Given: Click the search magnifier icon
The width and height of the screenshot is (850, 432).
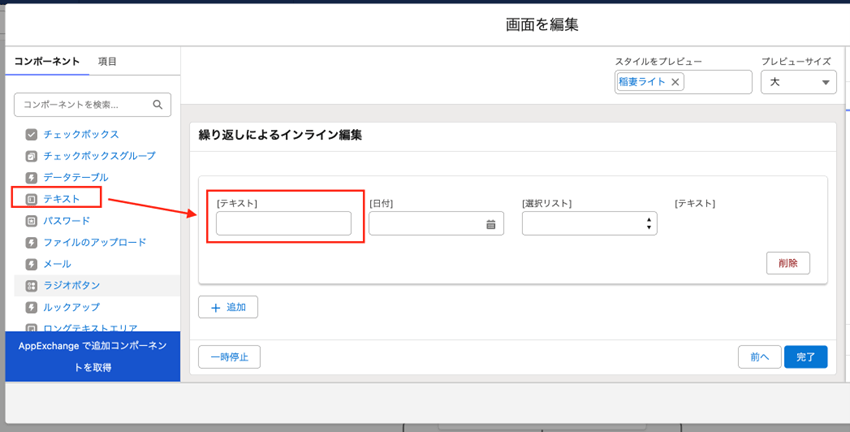Looking at the screenshot, I should pyautogui.click(x=158, y=104).
